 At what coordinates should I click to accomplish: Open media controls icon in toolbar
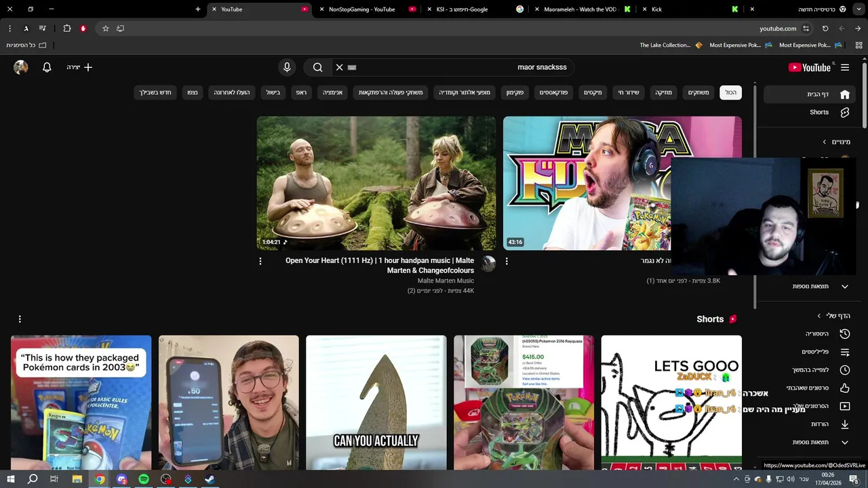[x=42, y=28]
